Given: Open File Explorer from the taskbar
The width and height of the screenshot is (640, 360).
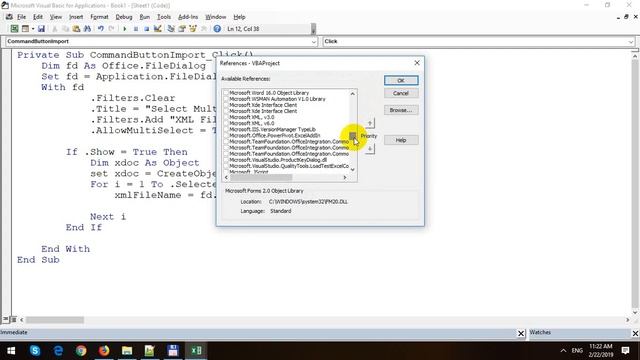Looking at the screenshot, I should tap(127, 351).
